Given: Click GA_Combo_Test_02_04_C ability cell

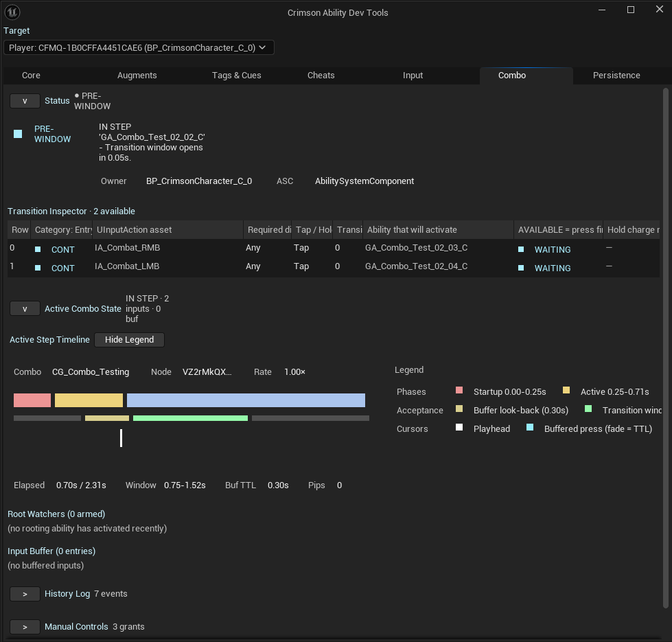Looking at the screenshot, I should (416, 266).
